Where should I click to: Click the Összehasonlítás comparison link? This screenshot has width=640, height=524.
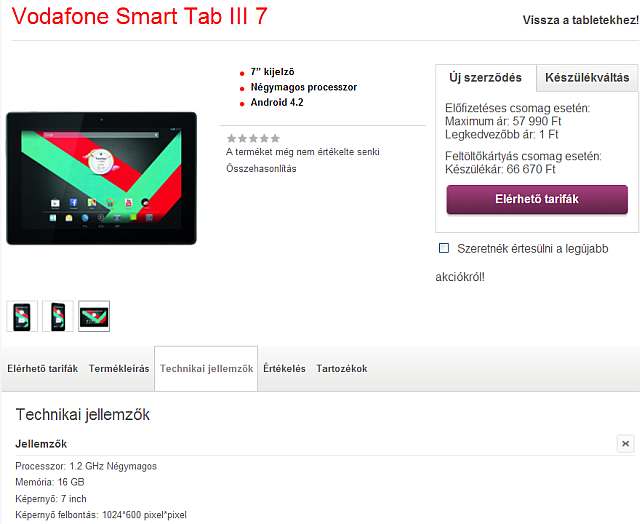[261, 169]
